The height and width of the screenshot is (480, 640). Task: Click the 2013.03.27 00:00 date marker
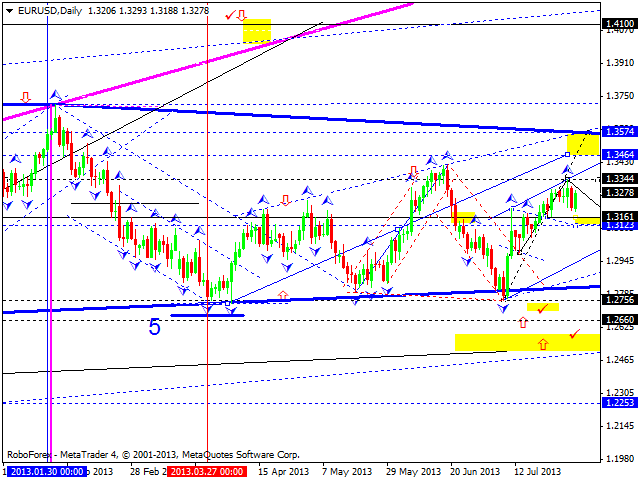(x=206, y=471)
